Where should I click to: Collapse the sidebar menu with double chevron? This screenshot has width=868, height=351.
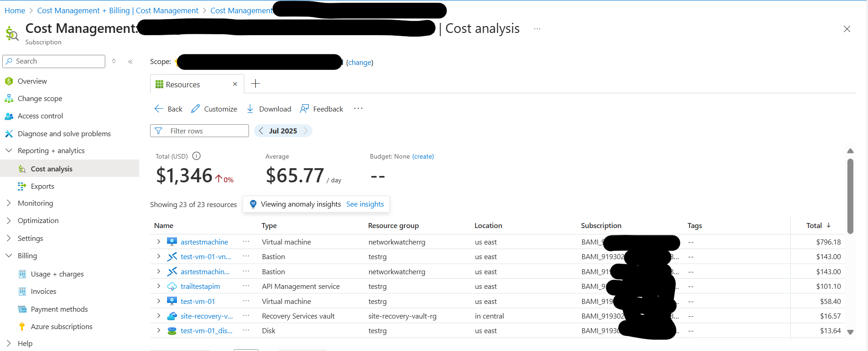(130, 61)
